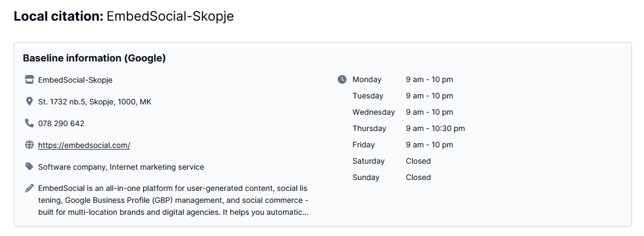The image size is (644, 236).
Task: Click the location pin icon
Action: (x=29, y=102)
